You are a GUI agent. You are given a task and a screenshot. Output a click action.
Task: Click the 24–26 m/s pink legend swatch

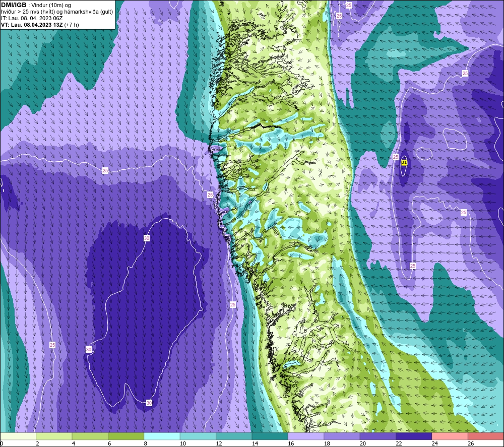point(450,436)
